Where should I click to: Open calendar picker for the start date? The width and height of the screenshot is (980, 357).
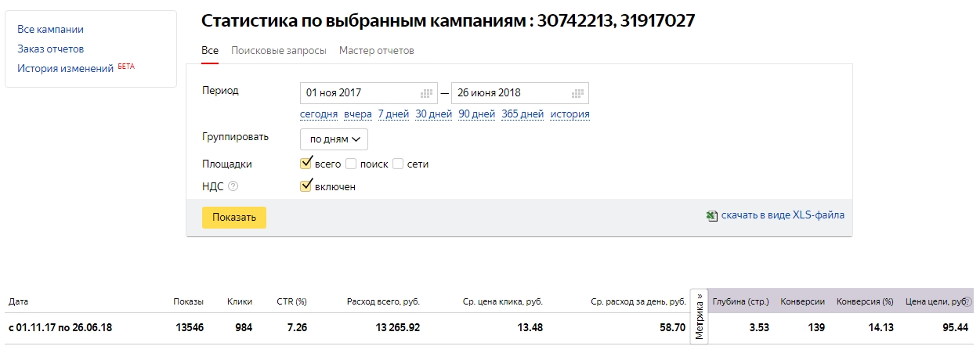pyautogui.click(x=427, y=93)
